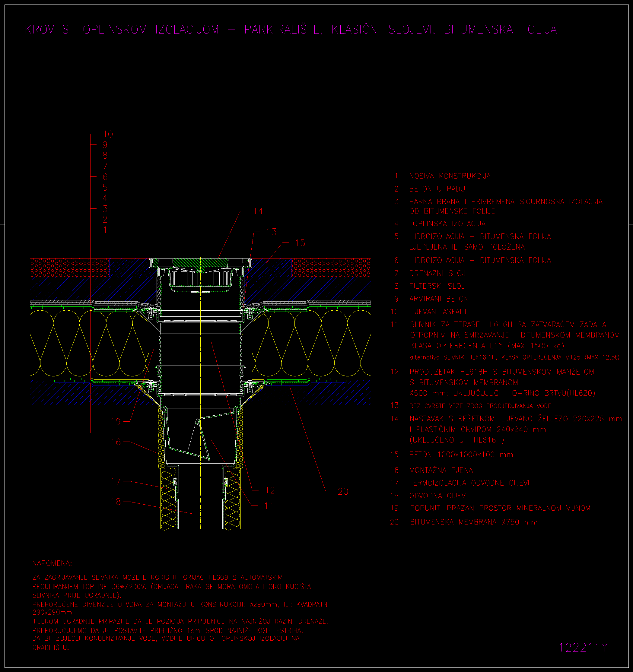Click the hatched cast-iron grate on top

coord(200,262)
